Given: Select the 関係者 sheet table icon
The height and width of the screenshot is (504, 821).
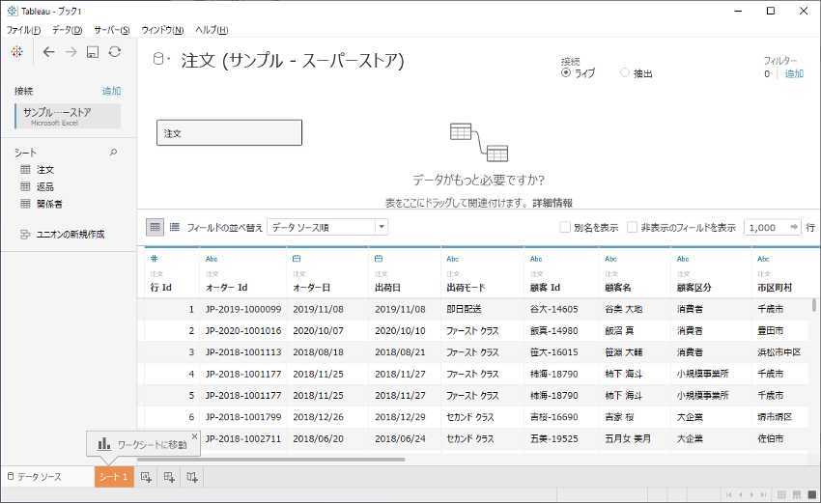Looking at the screenshot, I should [x=25, y=204].
